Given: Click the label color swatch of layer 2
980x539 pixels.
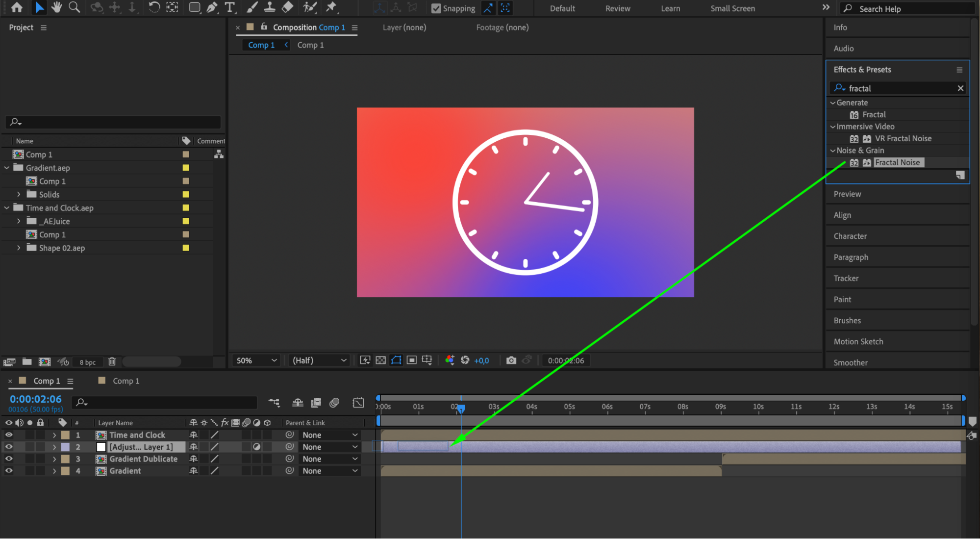Looking at the screenshot, I should 65,447.
